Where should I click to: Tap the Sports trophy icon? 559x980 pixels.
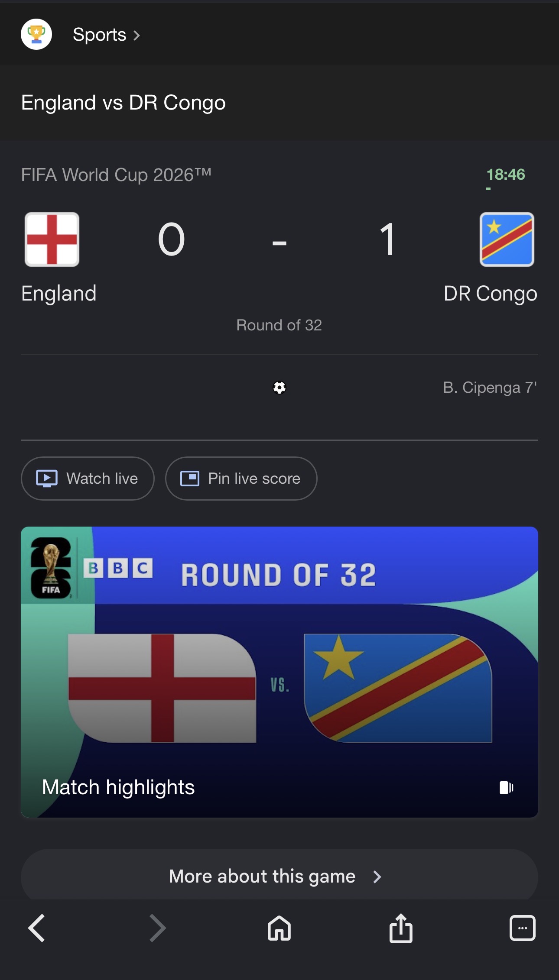[x=36, y=34]
